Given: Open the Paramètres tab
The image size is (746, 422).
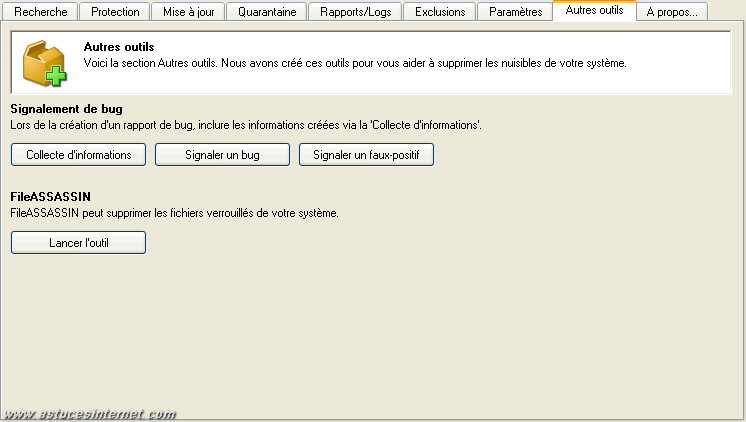Looking at the screenshot, I should 515,11.
